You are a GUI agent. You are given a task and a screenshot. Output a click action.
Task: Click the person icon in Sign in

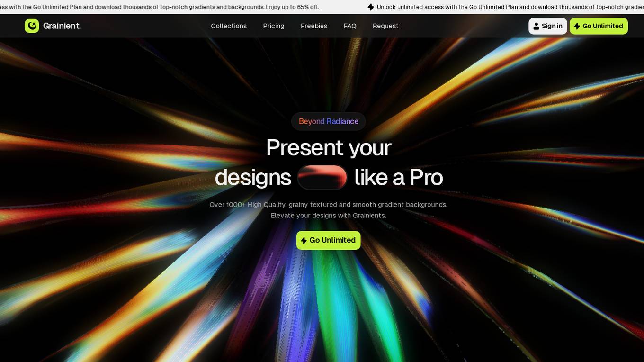click(x=537, y=26)
